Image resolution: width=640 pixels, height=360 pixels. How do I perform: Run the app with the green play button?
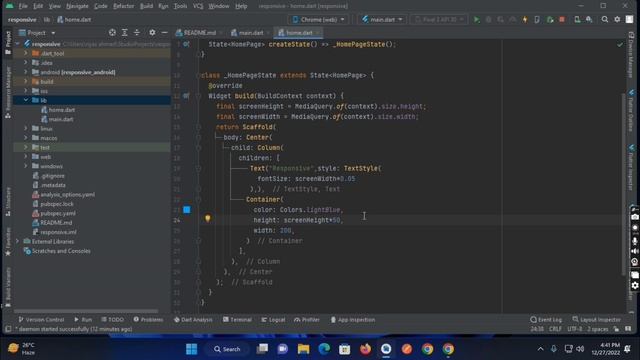(476, 20)
